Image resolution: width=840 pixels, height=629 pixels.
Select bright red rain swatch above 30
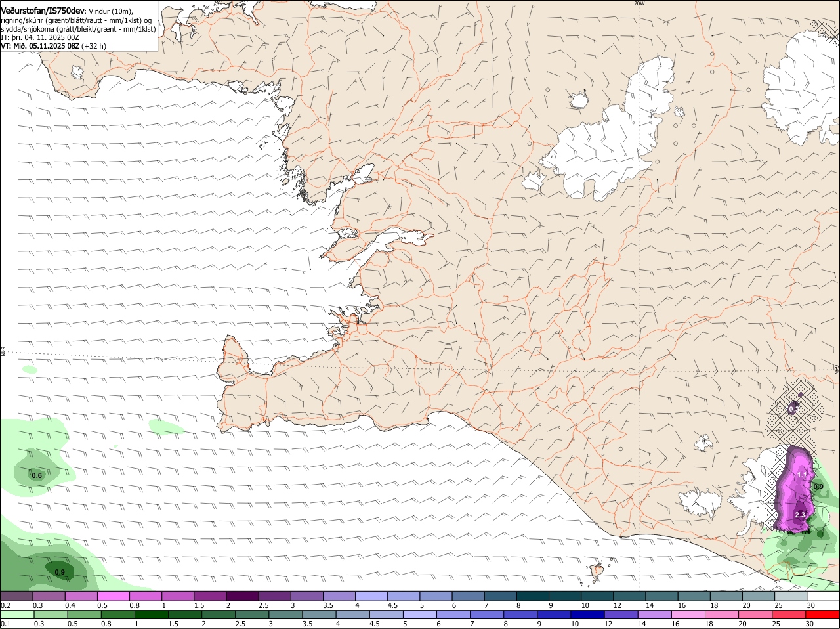pos(823,615)
